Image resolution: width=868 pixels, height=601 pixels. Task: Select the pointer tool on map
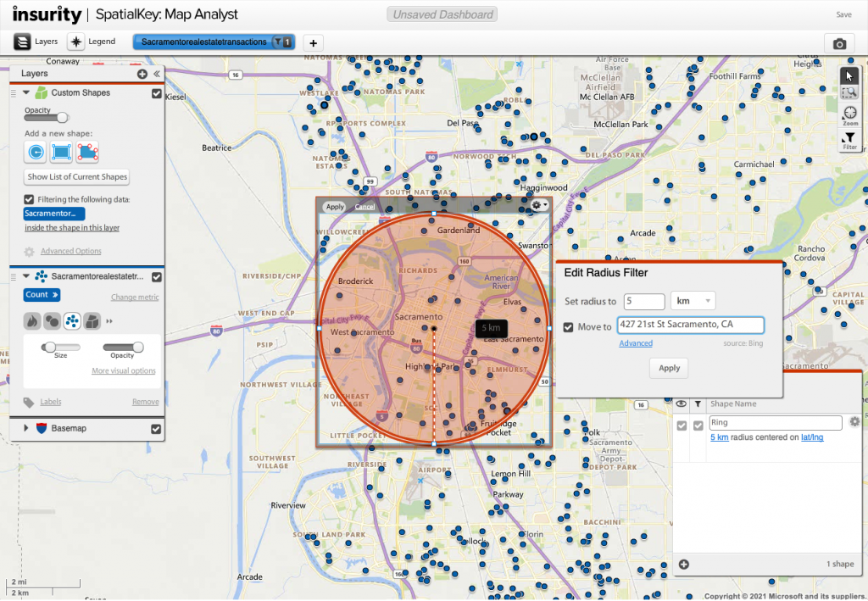click(849, 75)
